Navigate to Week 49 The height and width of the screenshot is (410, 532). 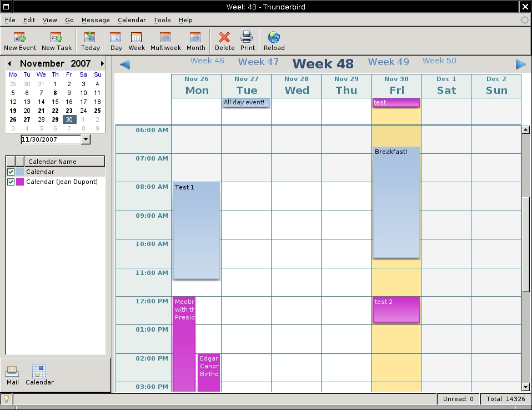(x=388, y=62)
